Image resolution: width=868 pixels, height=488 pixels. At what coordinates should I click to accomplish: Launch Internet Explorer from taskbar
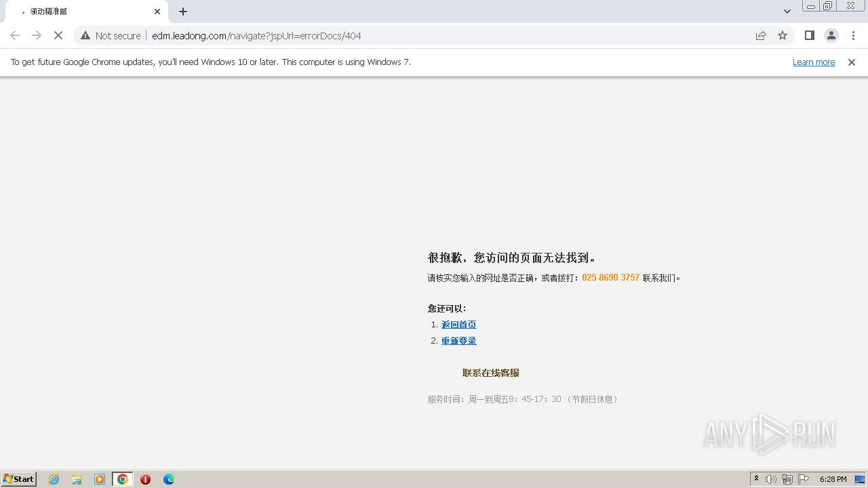[x=54, y=479]
